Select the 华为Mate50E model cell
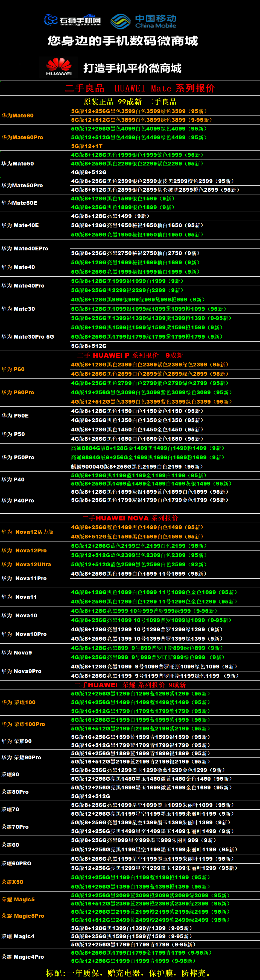 pyautogui.click(x=35, y=203)
